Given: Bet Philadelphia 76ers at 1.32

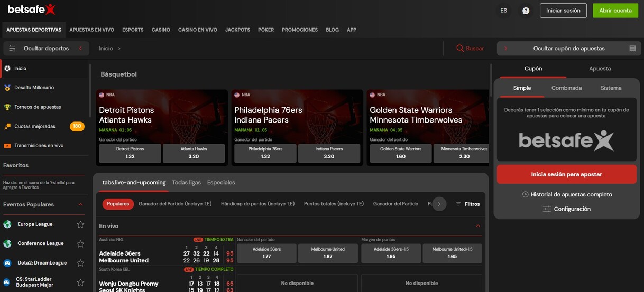Looking at the screenshot, I should pyautogui.click(x=265, y=153).
